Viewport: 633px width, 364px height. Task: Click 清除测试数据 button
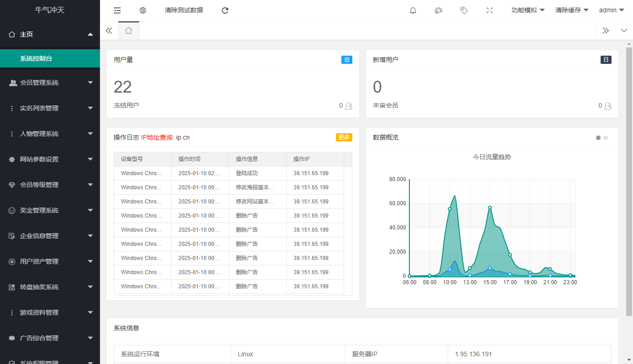point(184,10)
